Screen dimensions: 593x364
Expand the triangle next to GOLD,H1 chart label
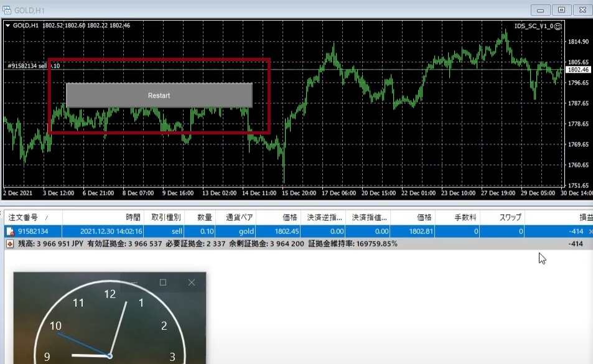click(x=7, y=26)
